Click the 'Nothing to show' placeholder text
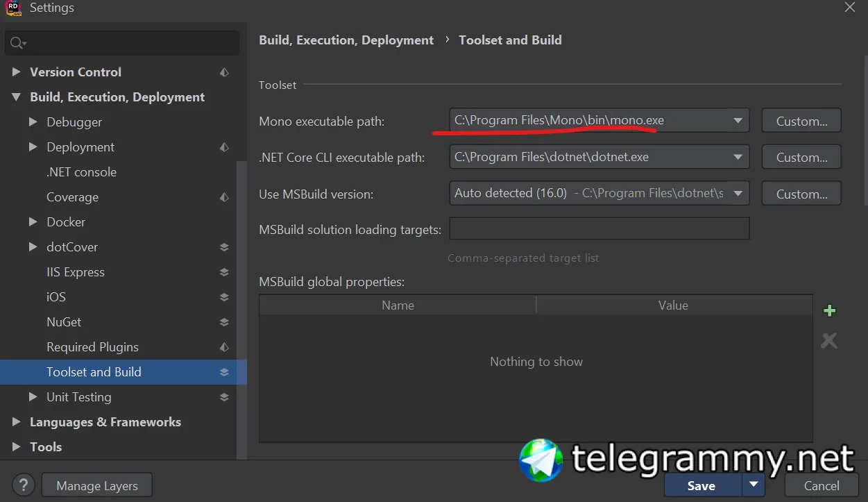The height and width of the screenshot is (502, 868). tap(536, 362)
